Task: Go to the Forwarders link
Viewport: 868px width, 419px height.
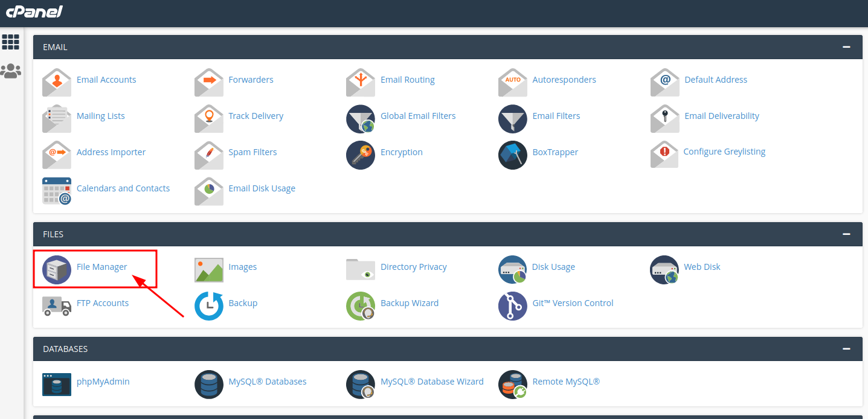Action: (x=251, y=80)
